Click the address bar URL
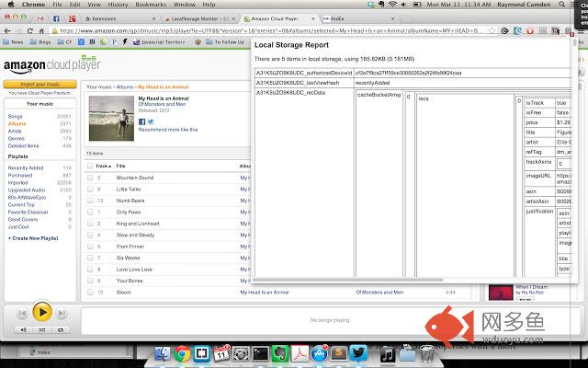 [x=268, y=30]
